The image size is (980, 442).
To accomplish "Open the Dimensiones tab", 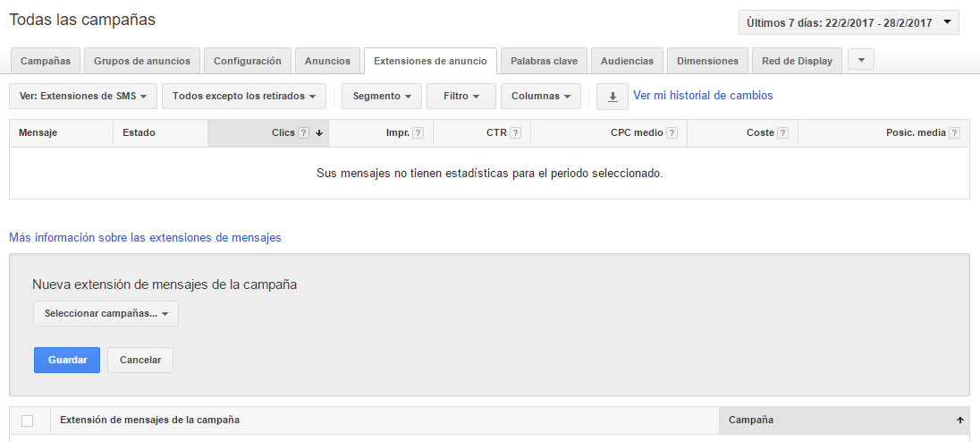I will (707, 61).
